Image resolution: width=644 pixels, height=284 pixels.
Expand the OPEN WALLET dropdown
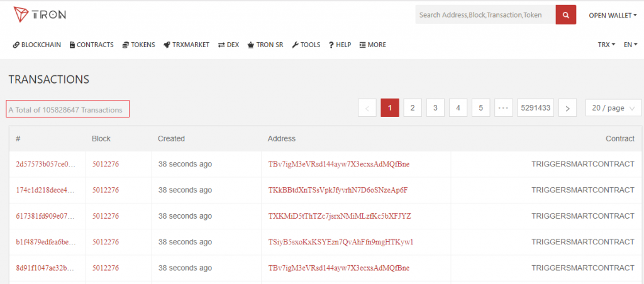coord(613,15)
